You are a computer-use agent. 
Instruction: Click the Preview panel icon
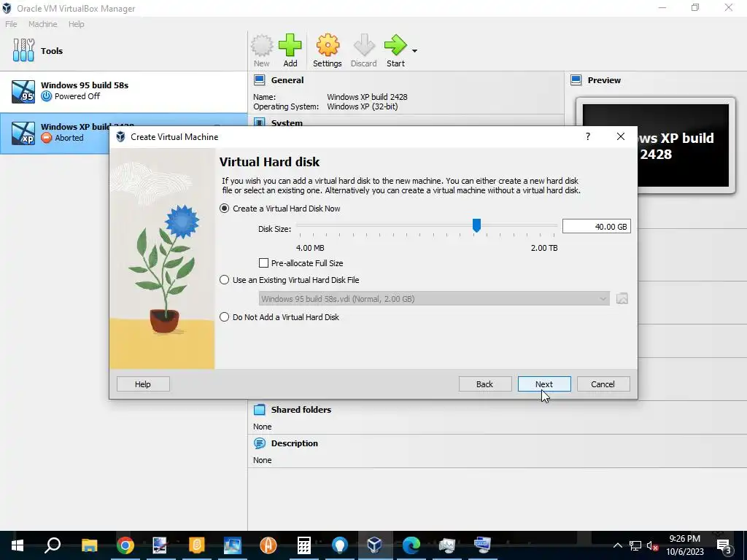[576, 80]
